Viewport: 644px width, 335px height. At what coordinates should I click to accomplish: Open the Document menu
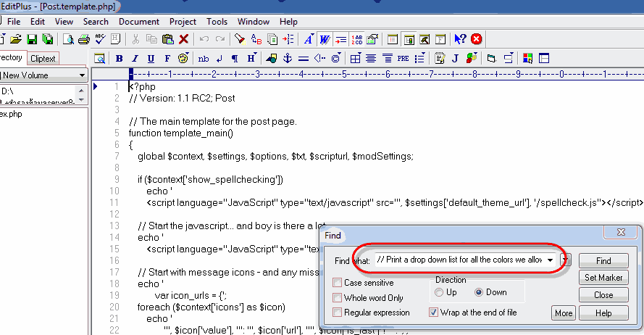139,22
